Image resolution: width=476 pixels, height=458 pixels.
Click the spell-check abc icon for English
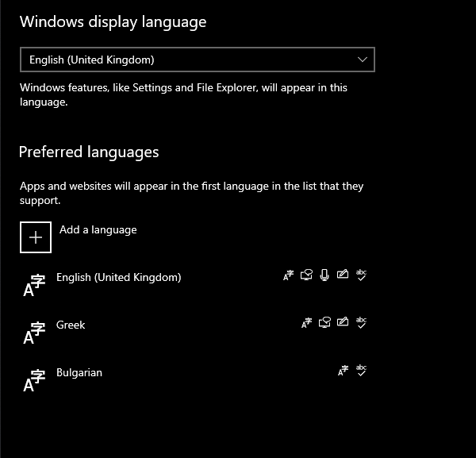click(362, 275)
